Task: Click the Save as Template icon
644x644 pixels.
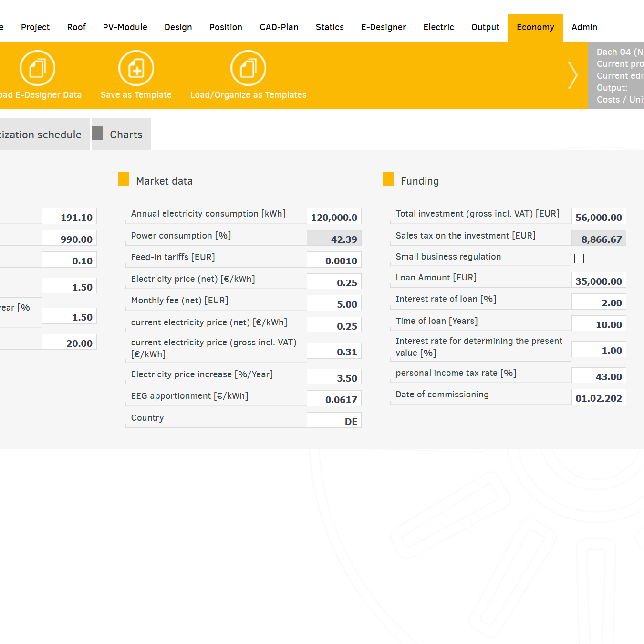Action: pyautogui.click(x=136, y=69)
